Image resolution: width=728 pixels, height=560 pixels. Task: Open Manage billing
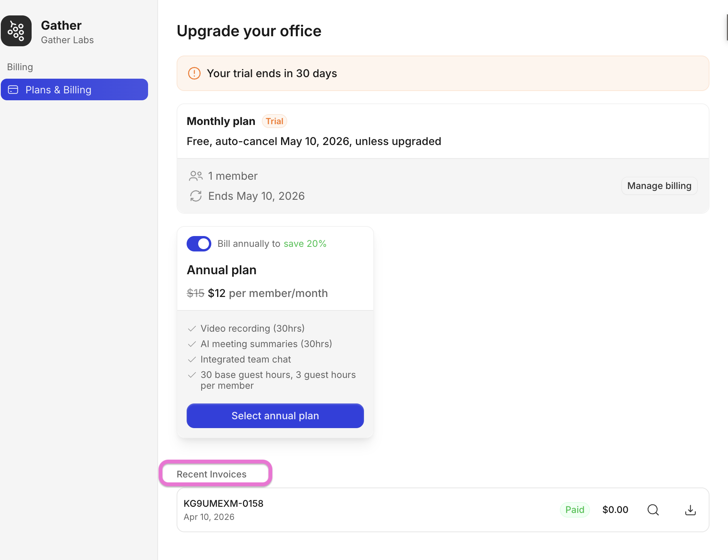click(x=659, y=186)
